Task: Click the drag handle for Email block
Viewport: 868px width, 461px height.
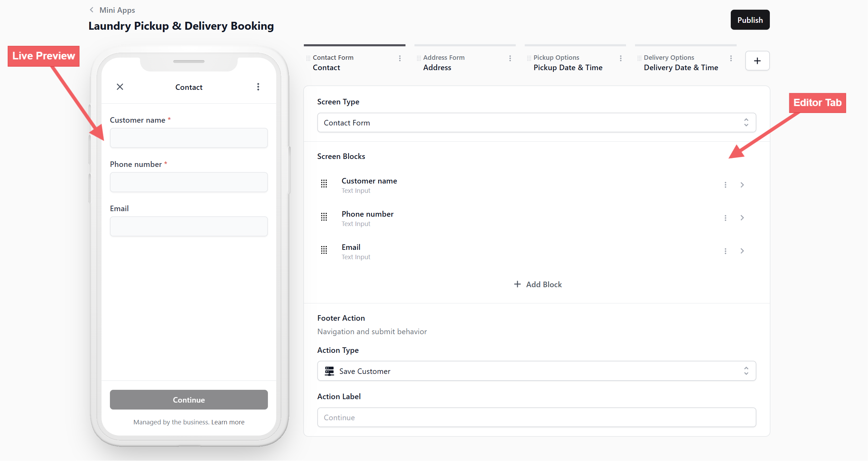Action: (324, 250)
